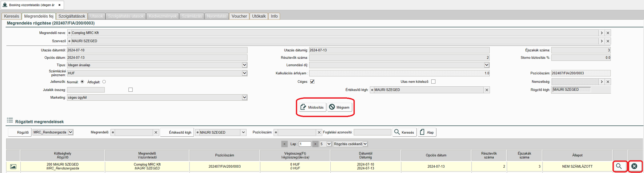Click the delete X icon in the order row
The image size is (644, 173).
tap(634, 166)
